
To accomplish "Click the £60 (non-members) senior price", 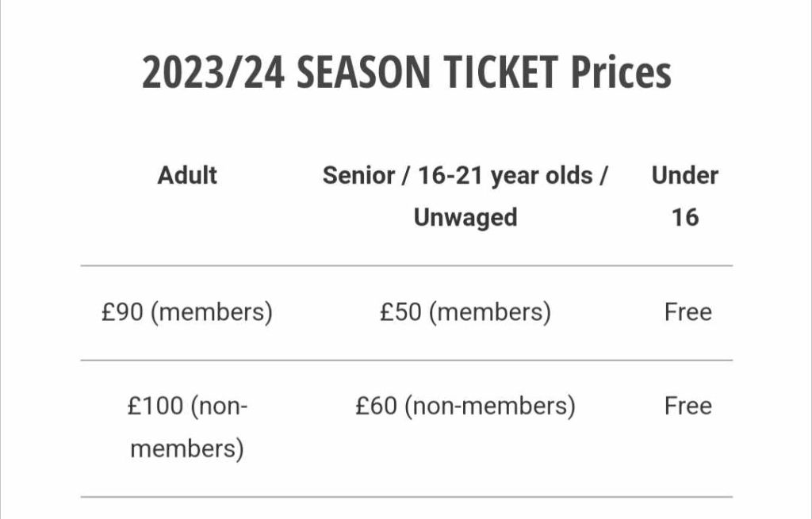I will (x=465, y=406).
